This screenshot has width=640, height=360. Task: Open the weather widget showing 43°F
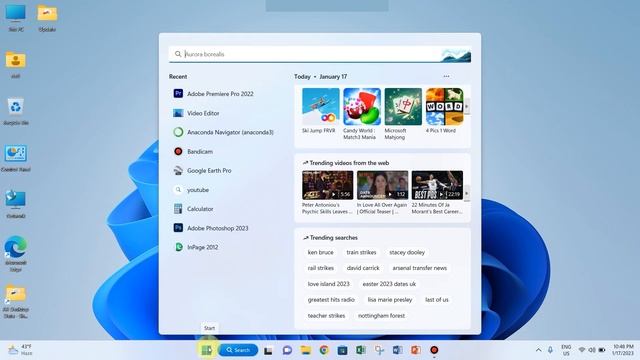(20, 350)
